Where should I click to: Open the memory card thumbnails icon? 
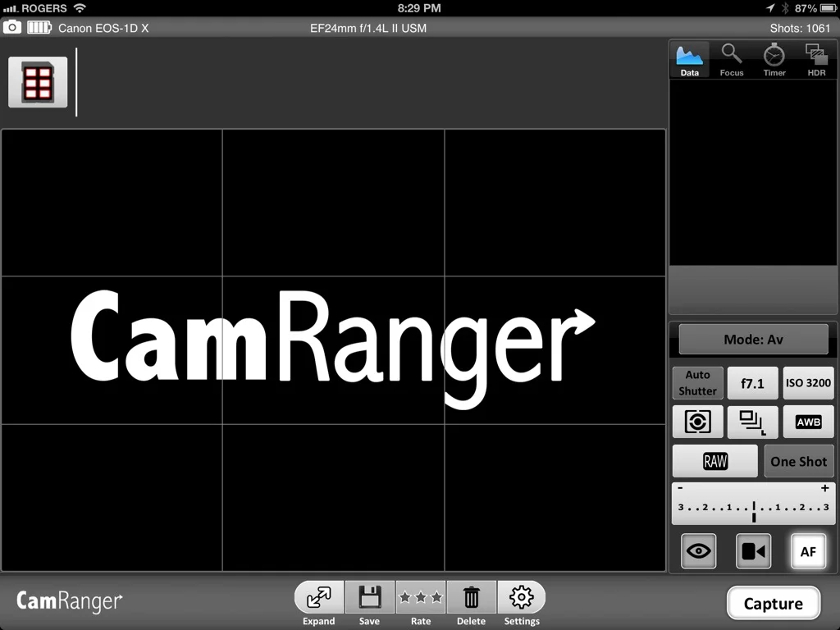pyautogui.click(x=38, y=82)
